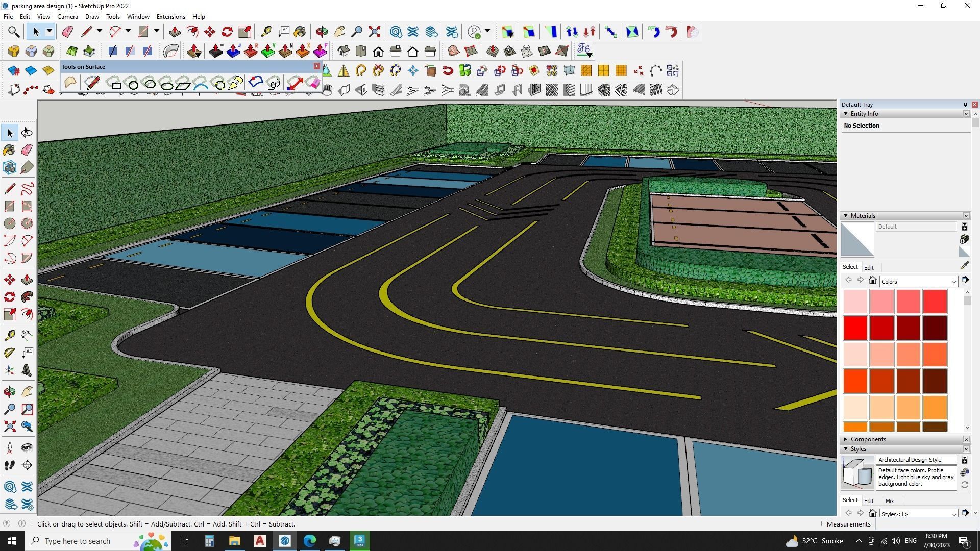Select the Make Component tool in left toolbar

point(9,167)
